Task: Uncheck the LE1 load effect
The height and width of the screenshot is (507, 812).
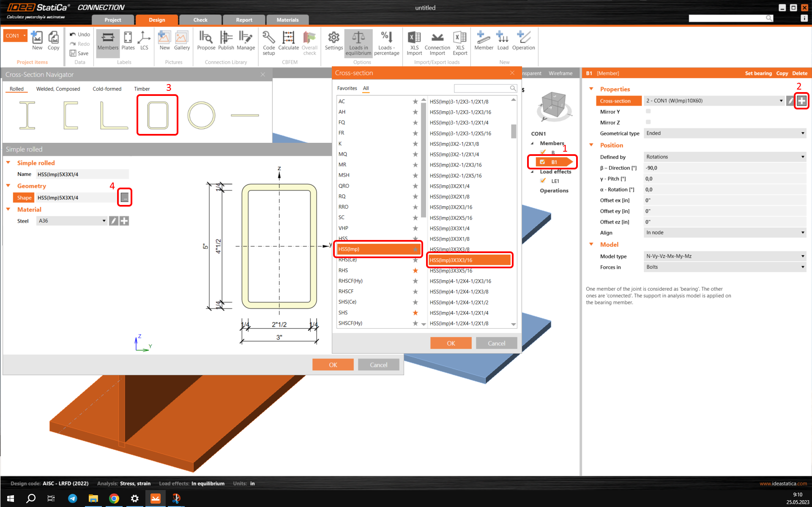Action: tap(543, 180)
